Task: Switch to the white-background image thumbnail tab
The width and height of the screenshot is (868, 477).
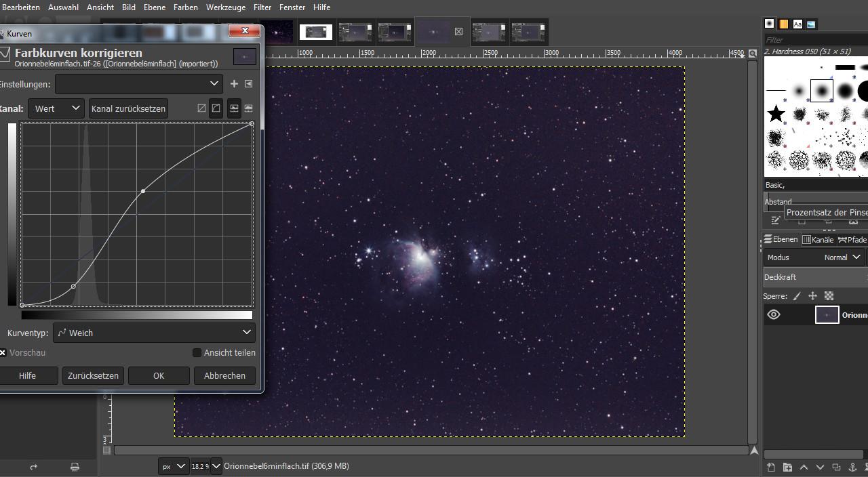Action: coord(316,32)
